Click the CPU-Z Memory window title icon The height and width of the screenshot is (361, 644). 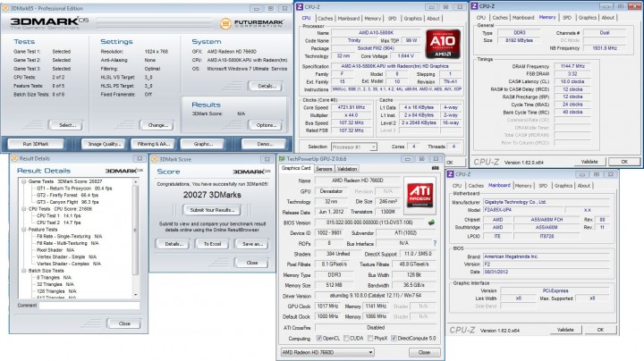(x=474, y=6)
